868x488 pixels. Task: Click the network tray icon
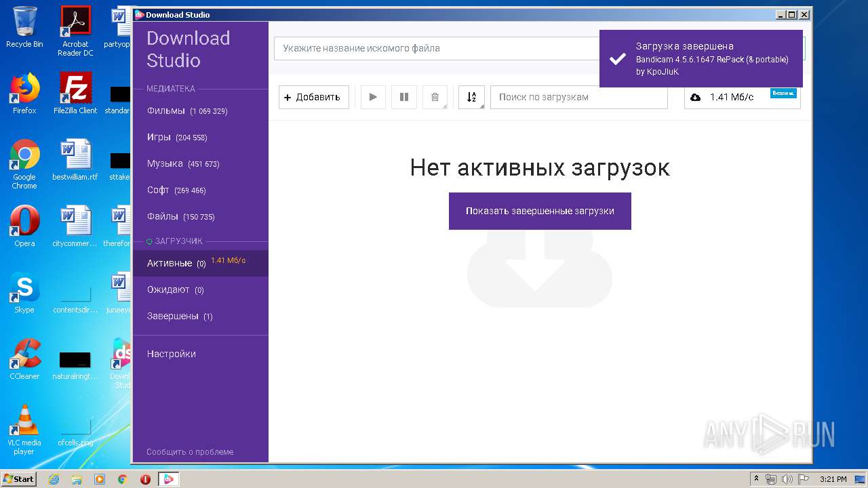pos(771,479)
